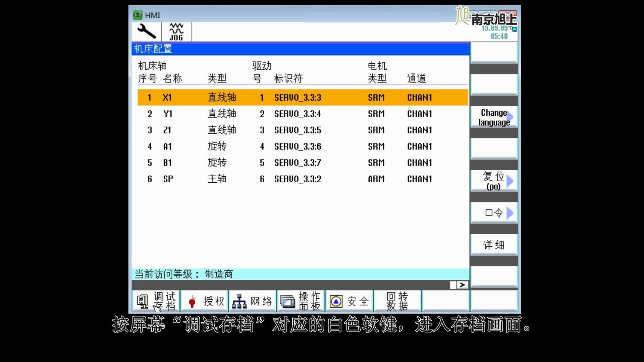This screenshot has height=362, width=644.
Task: Open the 调试存档 (commissioning archive) softkey
Action: coord(156,301)
